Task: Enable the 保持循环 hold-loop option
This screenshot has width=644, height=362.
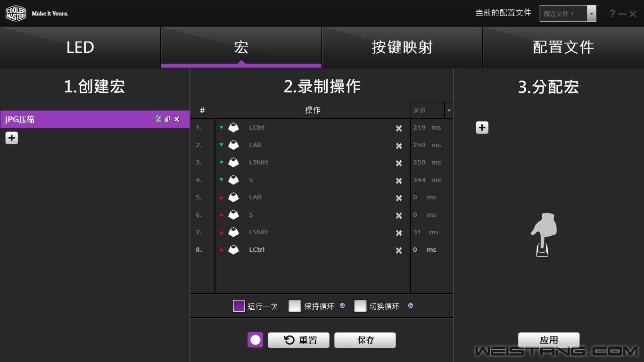Action: [295, 306]
